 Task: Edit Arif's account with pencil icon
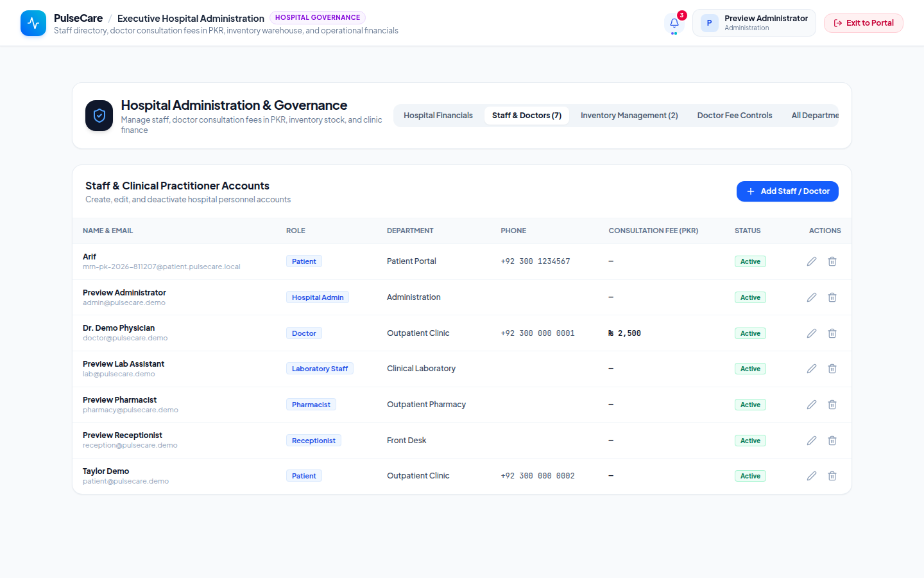click(x=812, y=261)
